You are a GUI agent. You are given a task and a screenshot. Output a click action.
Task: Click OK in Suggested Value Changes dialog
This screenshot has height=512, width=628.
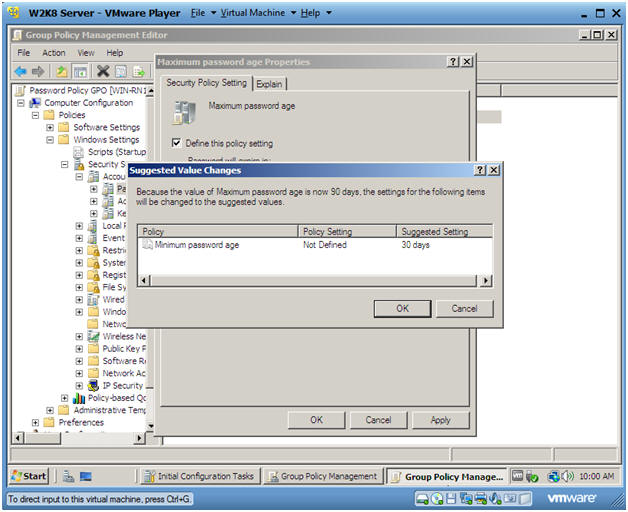click(x=403, y=308)
